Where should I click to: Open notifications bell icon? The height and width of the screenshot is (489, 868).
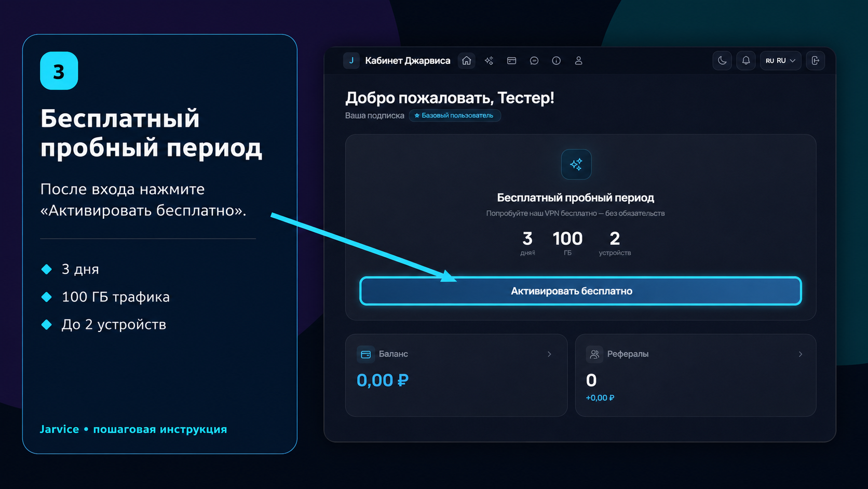[746, 61]
